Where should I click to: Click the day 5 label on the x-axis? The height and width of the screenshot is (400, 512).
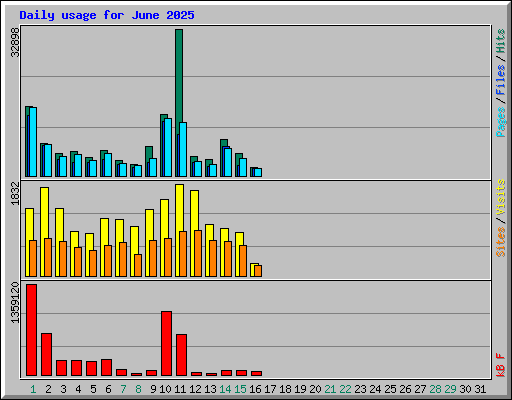click(93, 389)
